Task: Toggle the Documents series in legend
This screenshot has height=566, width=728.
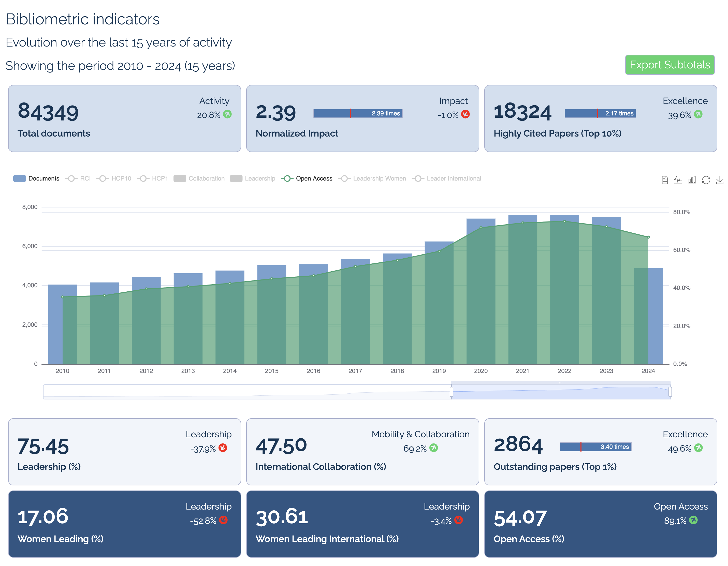Action: (36, 178)
